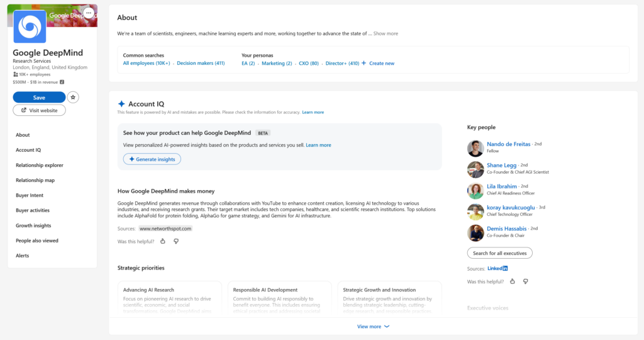Image resolution: width=644 pixels, height=340 pixels.
Task: Open the three-dot more options menu
Action: coord(88,13)
